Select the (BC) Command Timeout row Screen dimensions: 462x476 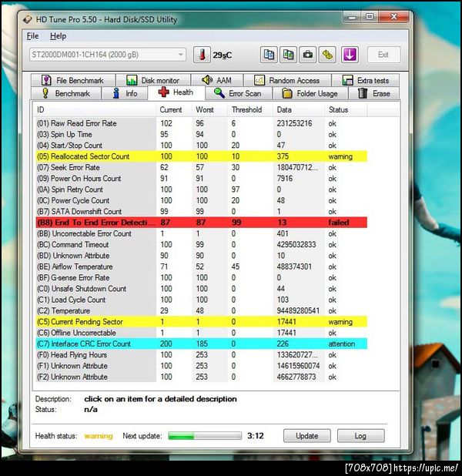[201, 245]
